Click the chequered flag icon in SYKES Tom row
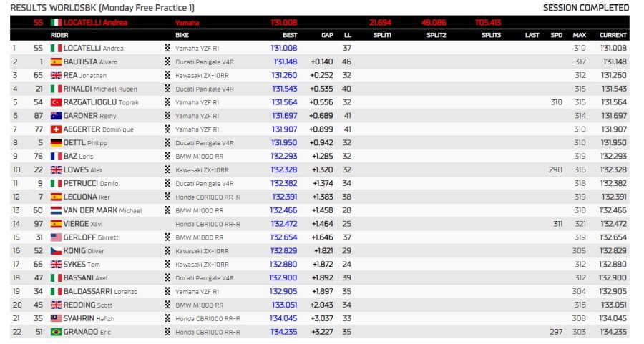 [x=167, y=265]
